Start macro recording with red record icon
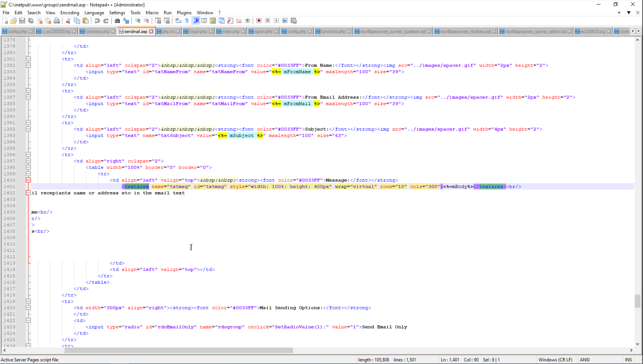Screen dimensions: 643x364 [259, 21]
